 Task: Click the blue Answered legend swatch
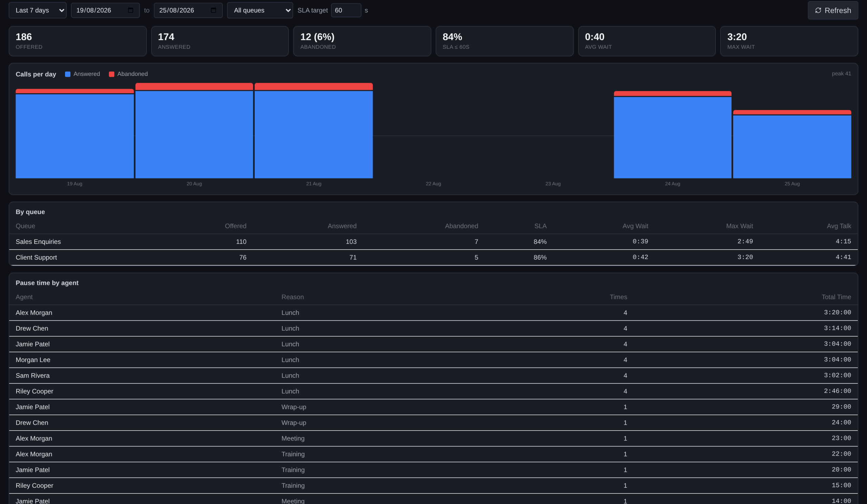tap(68, 74)
